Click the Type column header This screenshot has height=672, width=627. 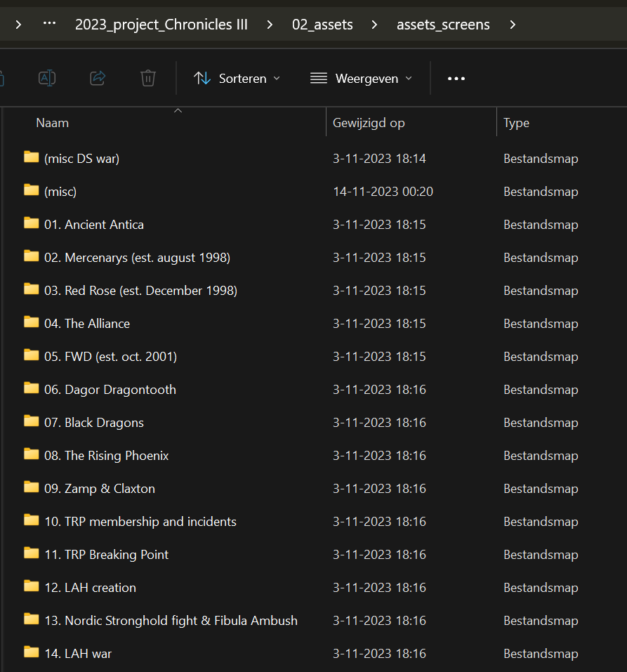coord(516,123)
